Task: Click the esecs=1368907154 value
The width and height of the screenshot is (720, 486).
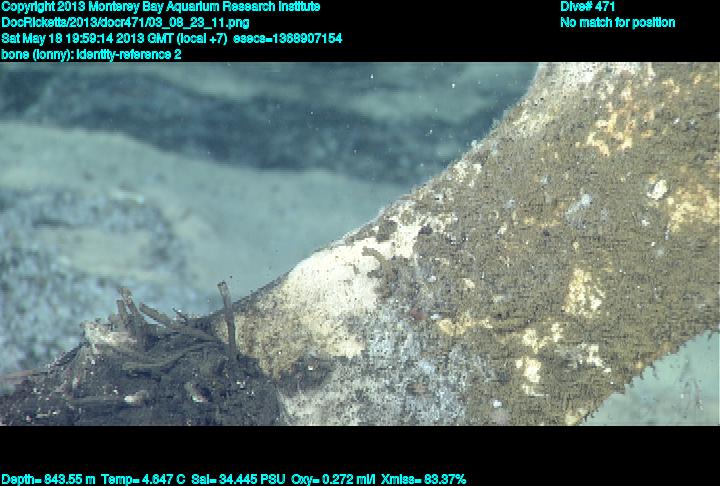Action: pyautogui.click(x=287, y=39)
